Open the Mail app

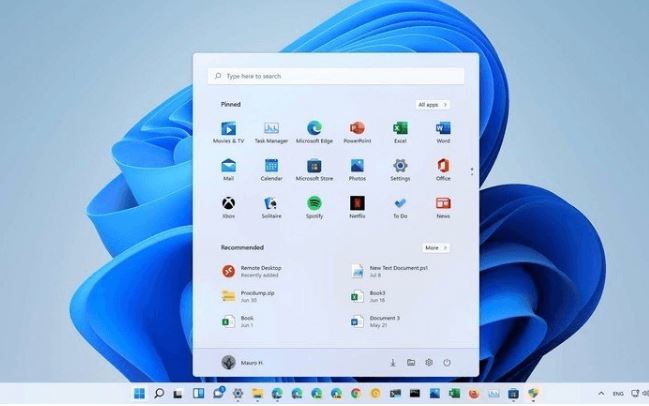coord(228,170)
